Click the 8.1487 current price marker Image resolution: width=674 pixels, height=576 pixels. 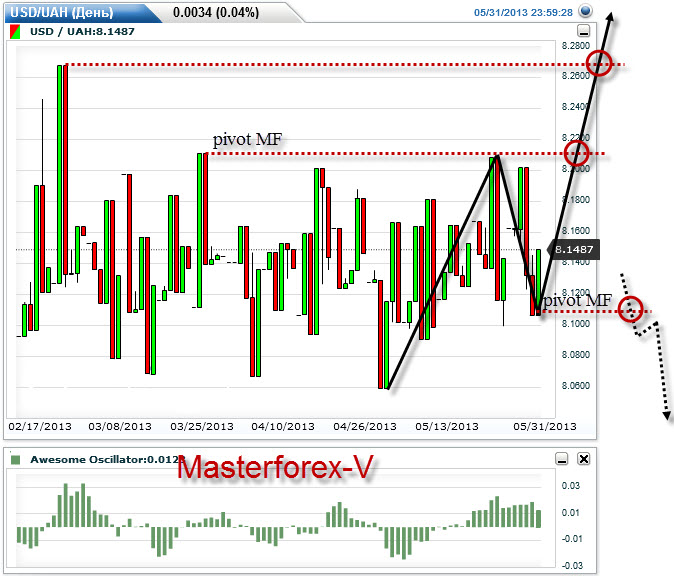point(573,249)
